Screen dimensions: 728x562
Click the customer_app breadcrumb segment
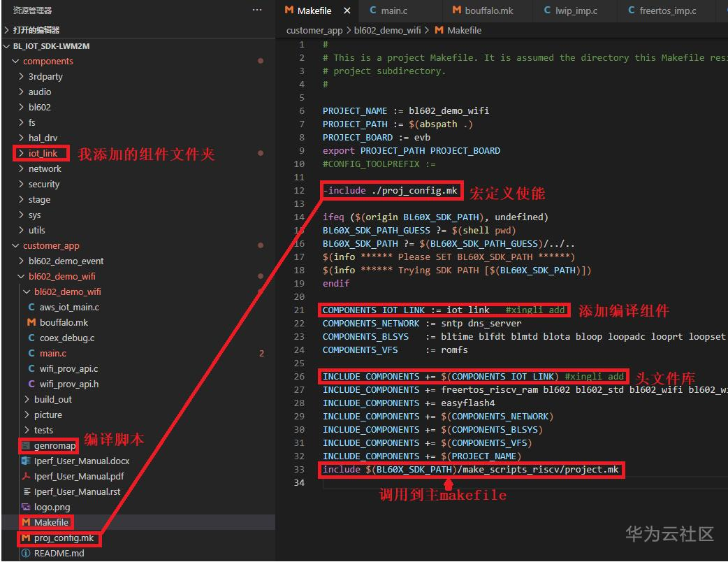pos(314,30)
